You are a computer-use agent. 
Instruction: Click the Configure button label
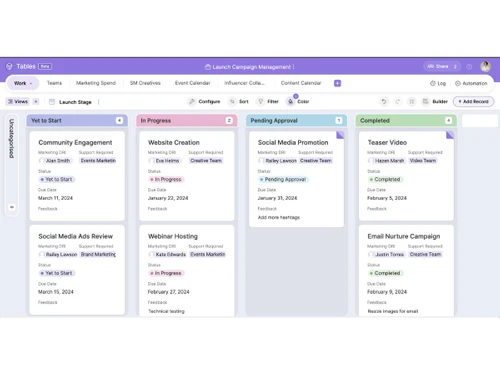click(x=209, y=101)
